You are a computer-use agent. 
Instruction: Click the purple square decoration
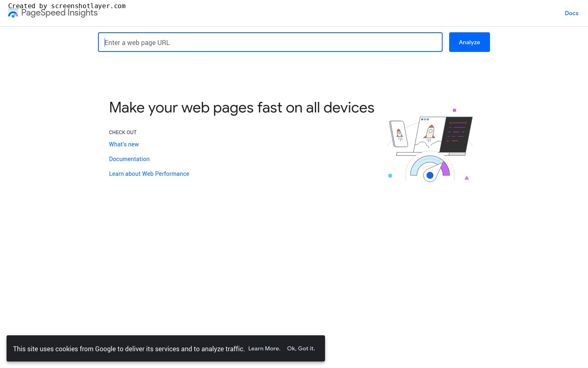click(454, 110)
